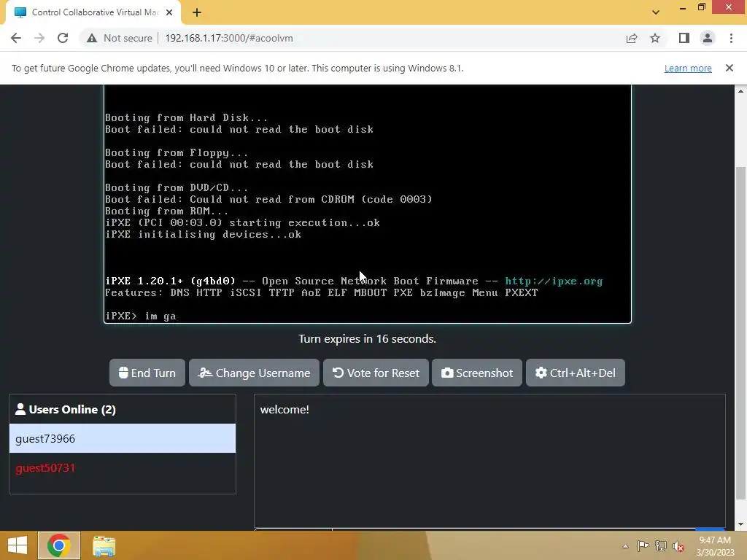Open the browser side panel icon
The height and width of the screenshot is (560, 747).
pos(684,38)
